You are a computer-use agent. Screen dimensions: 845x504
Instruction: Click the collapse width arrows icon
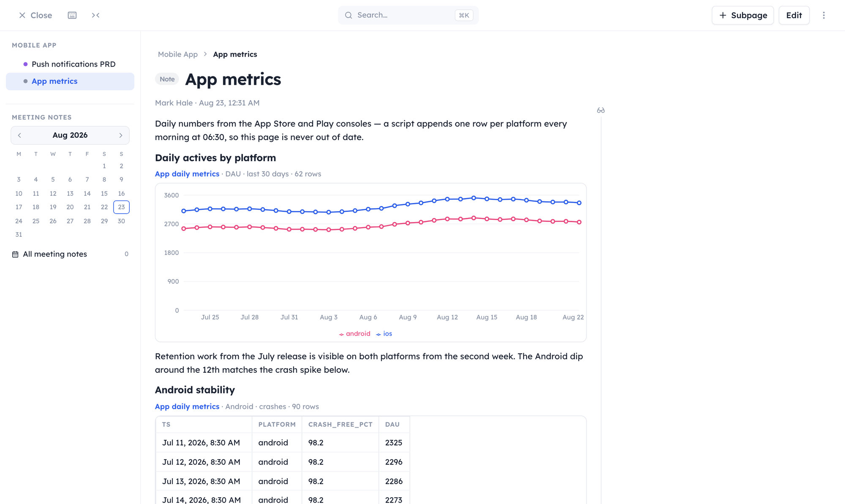coord(96,15)
